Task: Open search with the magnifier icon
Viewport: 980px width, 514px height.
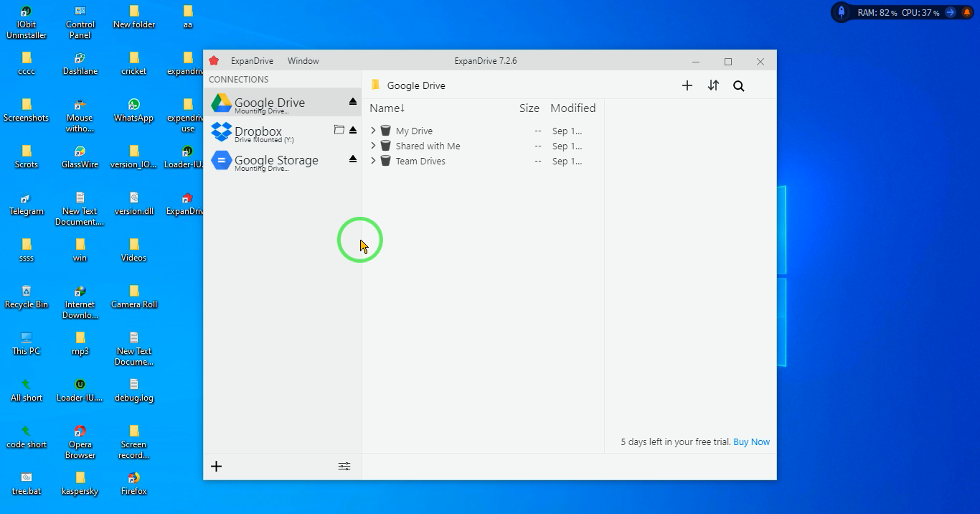Action: 738,86
